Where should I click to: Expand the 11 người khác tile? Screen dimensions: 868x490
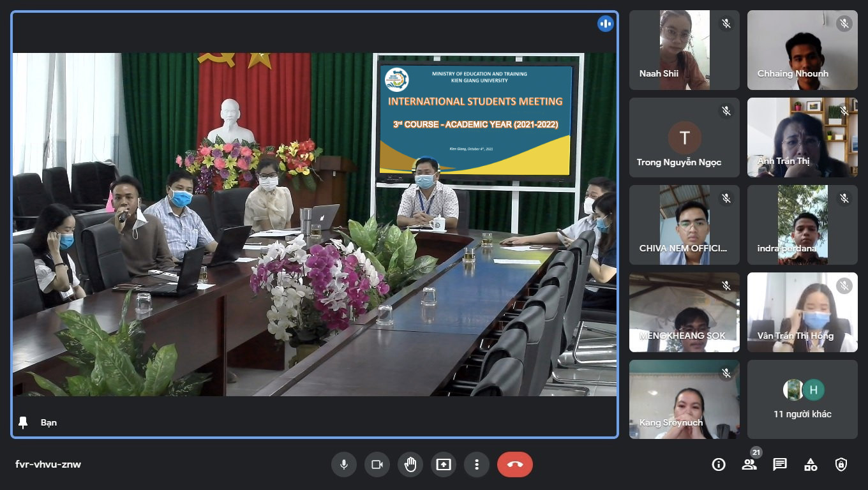coord(802,399)
